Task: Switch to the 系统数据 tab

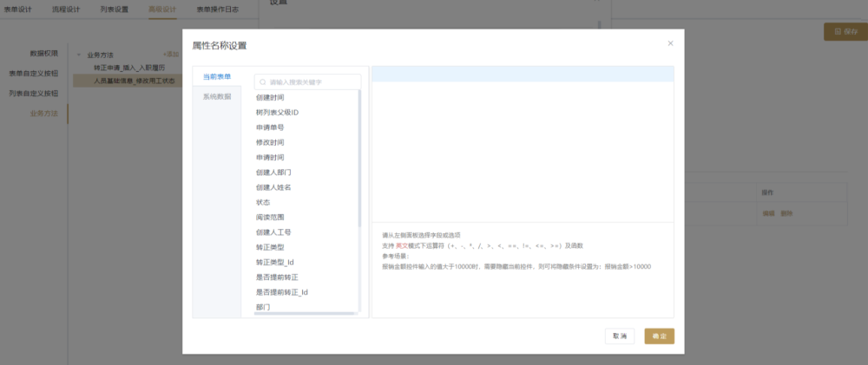Action: pyautogui.click(x=217, y=96)
